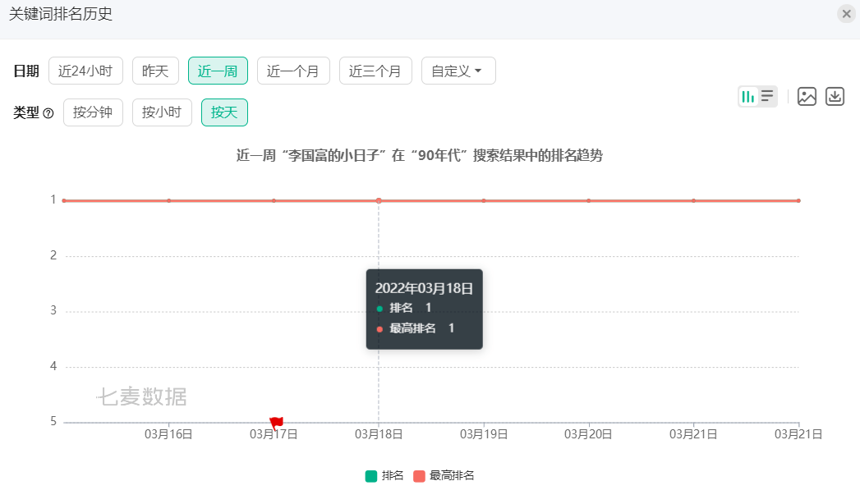The image size is (860, 504).
Task: Click the 03月16日 data point on line
Action: 169,200
